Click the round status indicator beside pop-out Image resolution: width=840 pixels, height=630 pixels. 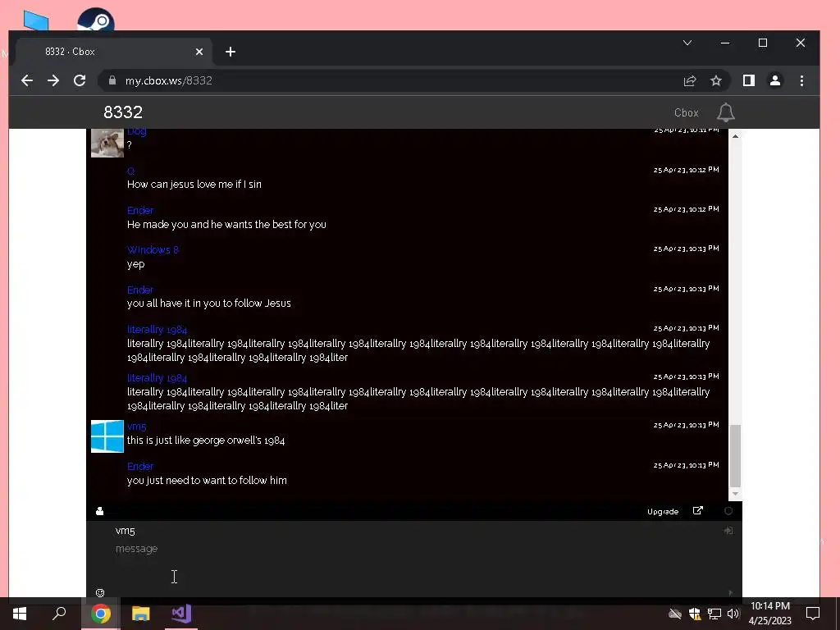728,511
